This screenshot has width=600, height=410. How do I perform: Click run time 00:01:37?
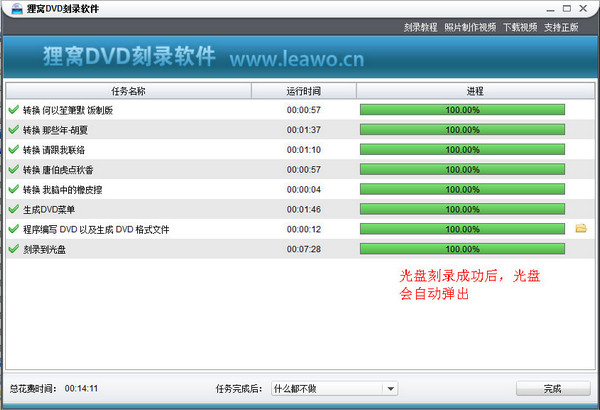pos(304,130)
